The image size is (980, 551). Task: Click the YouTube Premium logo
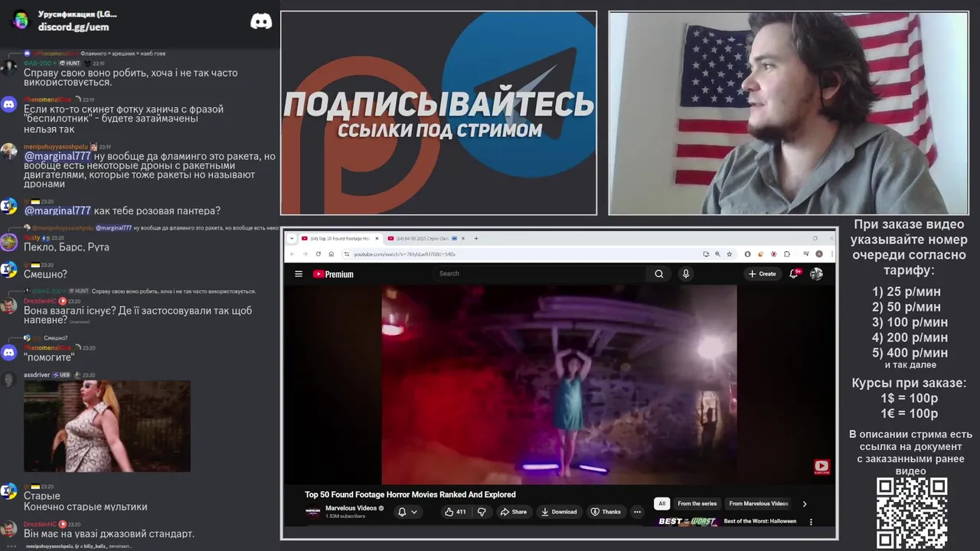tap(333, 274)
